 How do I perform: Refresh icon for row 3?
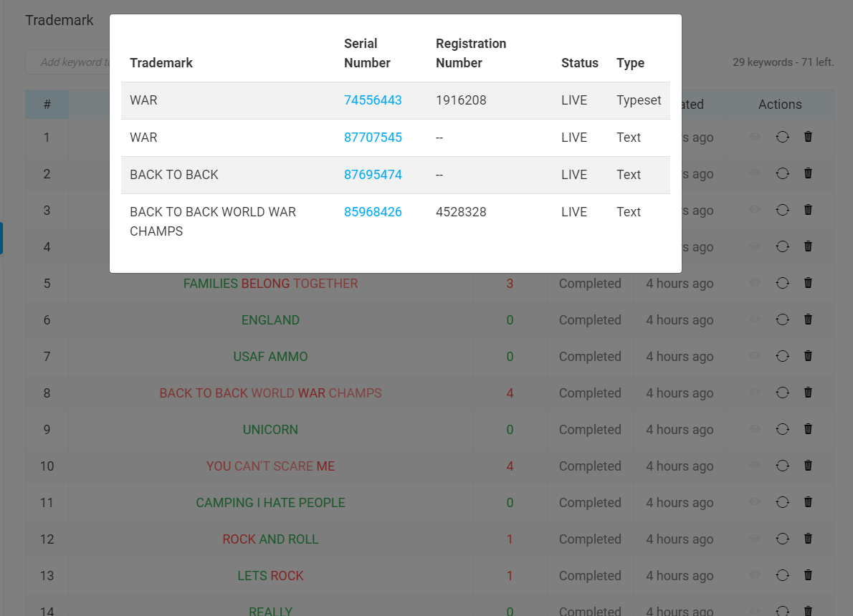click(782, 210)
